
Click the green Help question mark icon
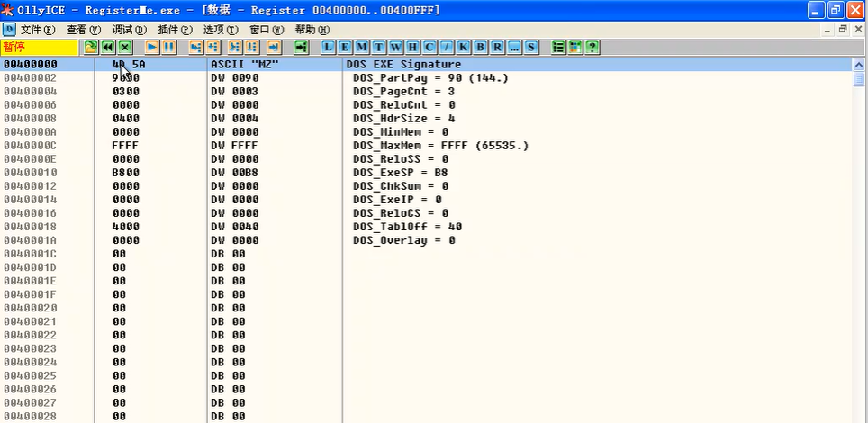[592, 48]
